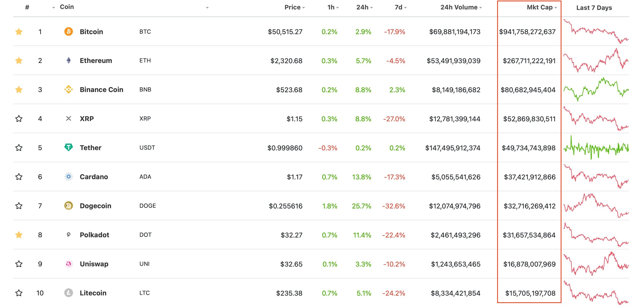Open the Uniswap coin page
The image size is (644, 307).
[94, 264]
